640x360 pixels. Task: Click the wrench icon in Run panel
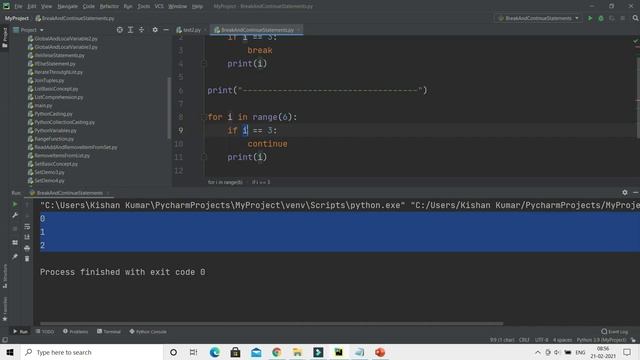click(x=15, y=215)
